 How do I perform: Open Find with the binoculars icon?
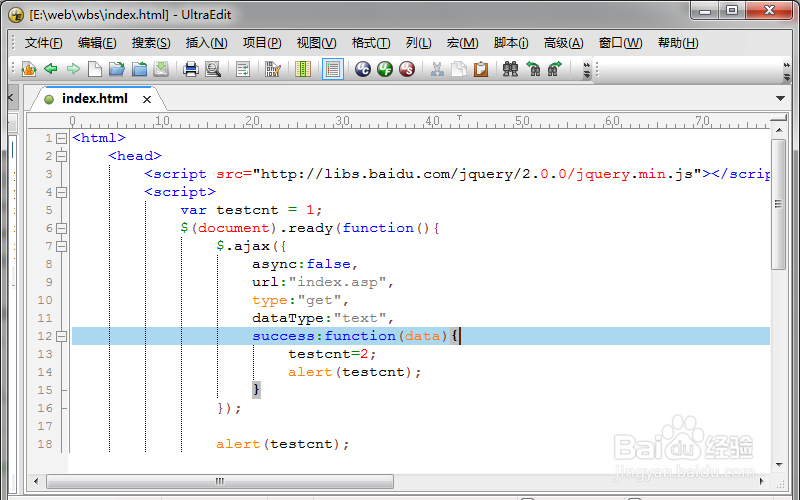pos(510,69)
